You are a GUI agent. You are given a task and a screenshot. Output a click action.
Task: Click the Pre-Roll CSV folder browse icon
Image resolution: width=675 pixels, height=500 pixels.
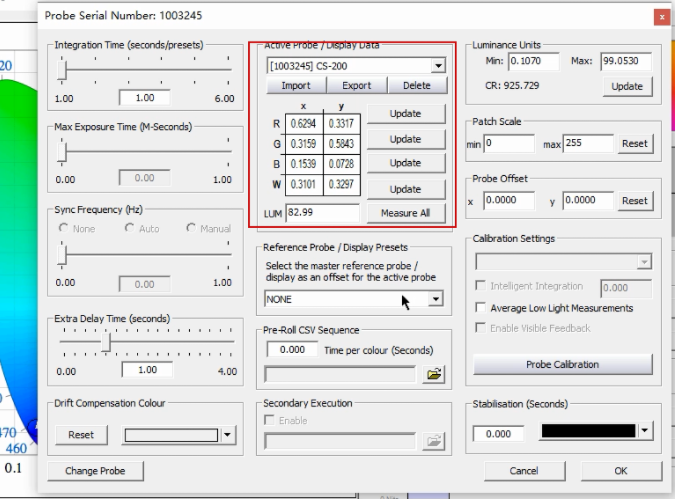(x=434, y=374)
